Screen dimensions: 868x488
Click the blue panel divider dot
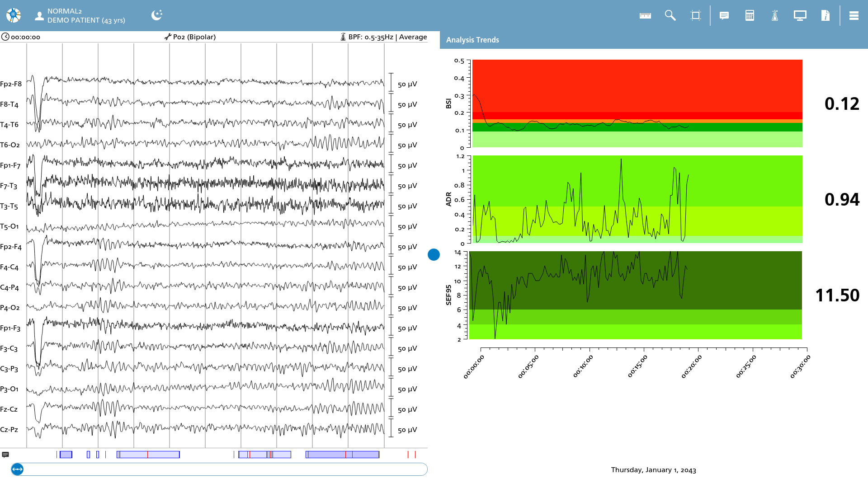(x=434, y=255)
